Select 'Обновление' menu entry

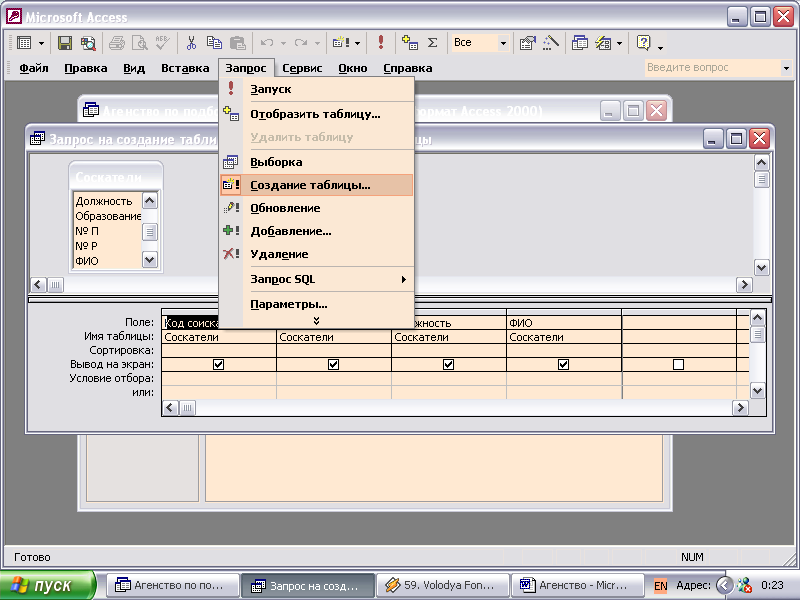pyautogui.click(x=285, y=208)
